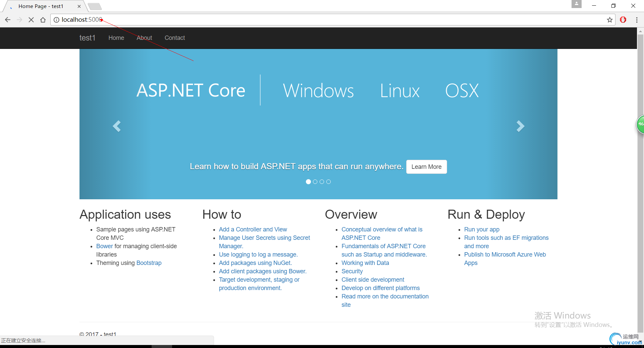Open Fundamentals of ASP.NET Core link
Viewport: 644px width, 348px height.
pos(384,250)
